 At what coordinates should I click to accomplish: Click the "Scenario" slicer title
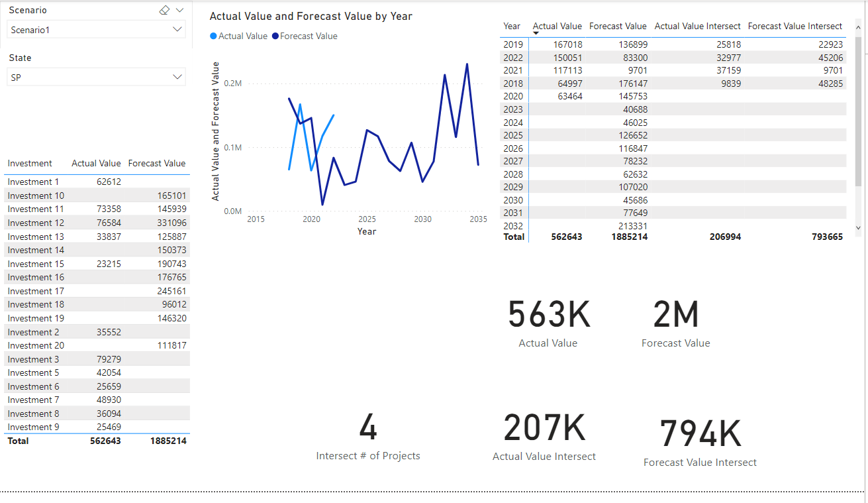point(28,11)
